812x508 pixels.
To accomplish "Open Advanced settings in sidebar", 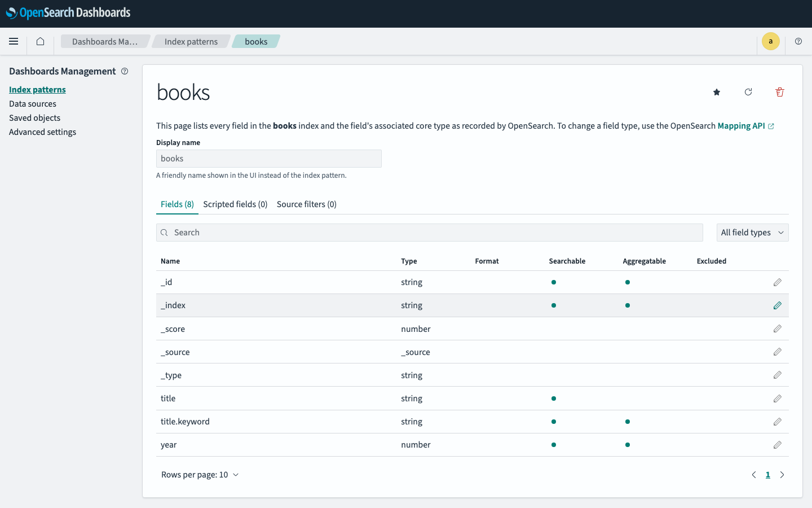I will (x=42, y=132).
